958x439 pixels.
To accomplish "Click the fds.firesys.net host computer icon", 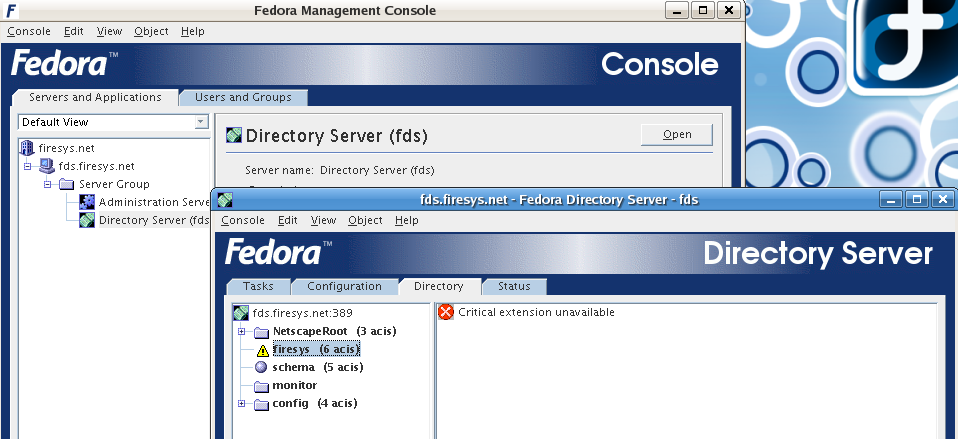I will (46, 165).
